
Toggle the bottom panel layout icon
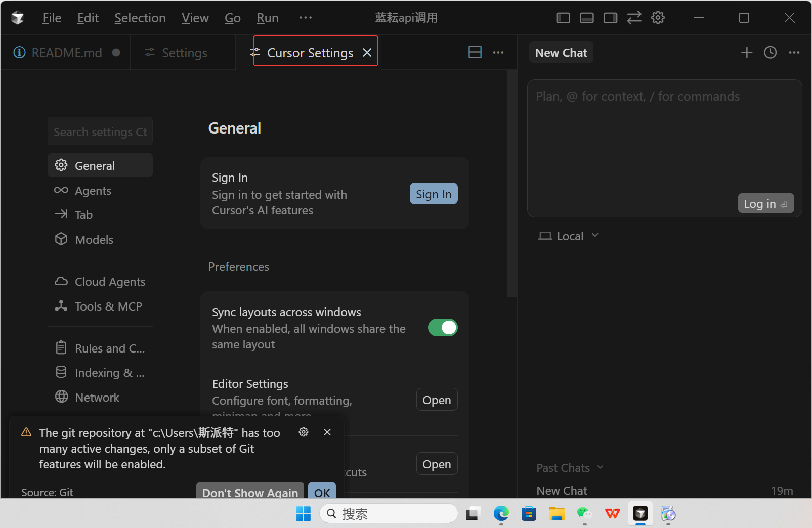point(587,18)
